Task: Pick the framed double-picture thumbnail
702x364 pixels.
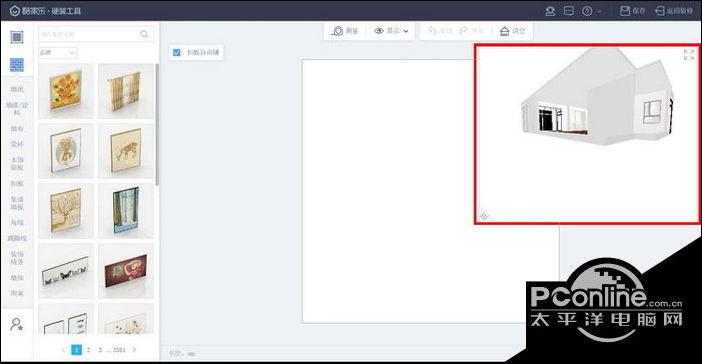Action: click(66, 319)
